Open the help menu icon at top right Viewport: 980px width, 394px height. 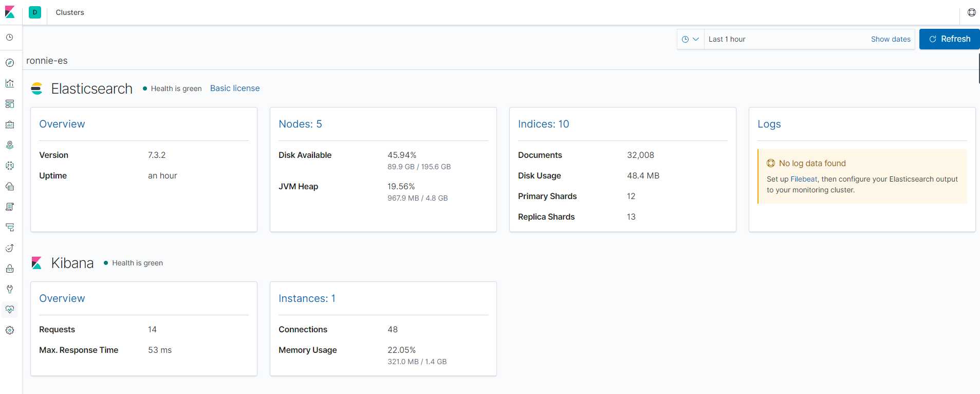(971, 12)
